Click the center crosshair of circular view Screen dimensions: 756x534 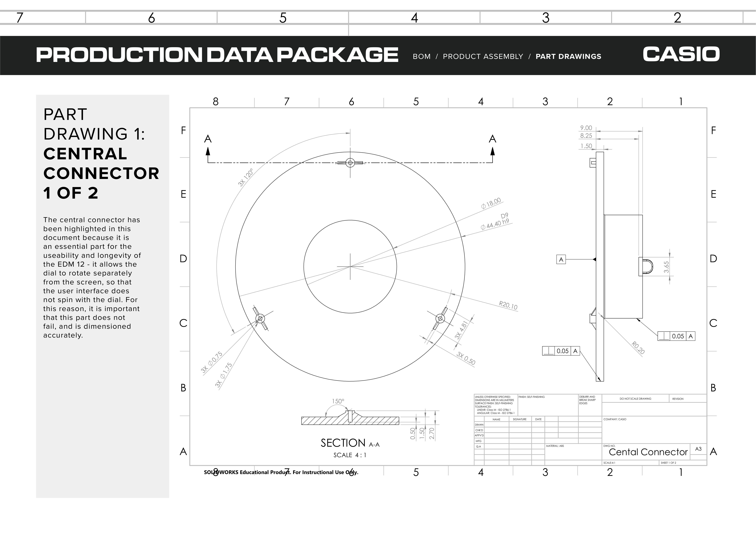(350, 266)
